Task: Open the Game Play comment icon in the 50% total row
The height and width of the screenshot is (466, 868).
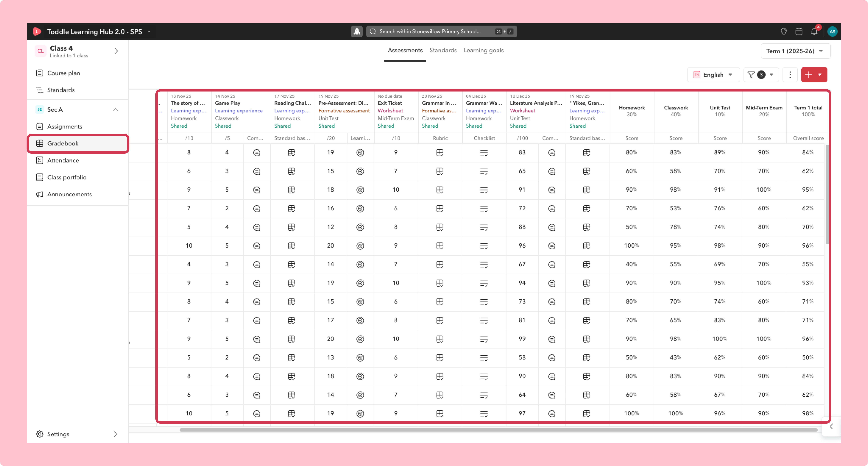Action: (257, 358)
